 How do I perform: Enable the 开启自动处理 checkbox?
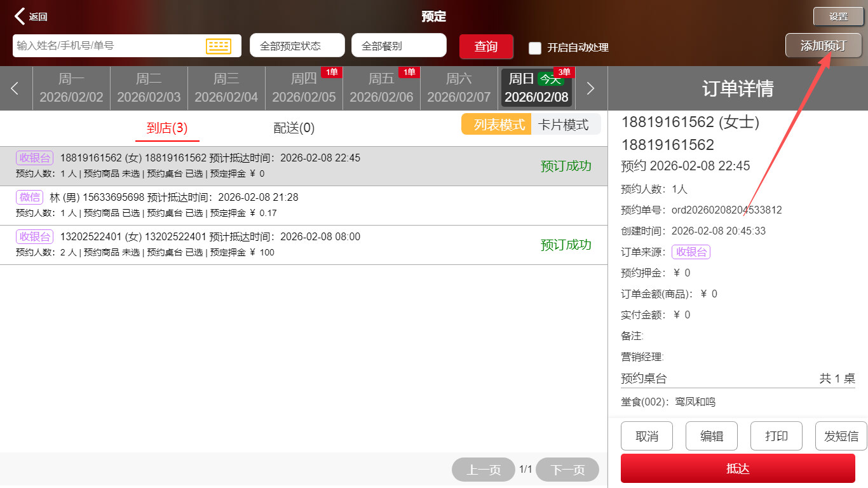pos(535,48)
